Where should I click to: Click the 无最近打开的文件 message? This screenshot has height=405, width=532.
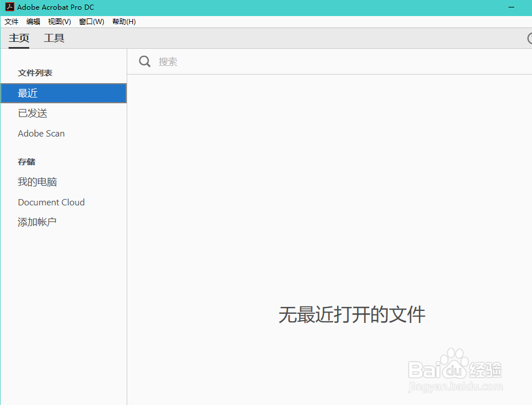click(352, 314)
